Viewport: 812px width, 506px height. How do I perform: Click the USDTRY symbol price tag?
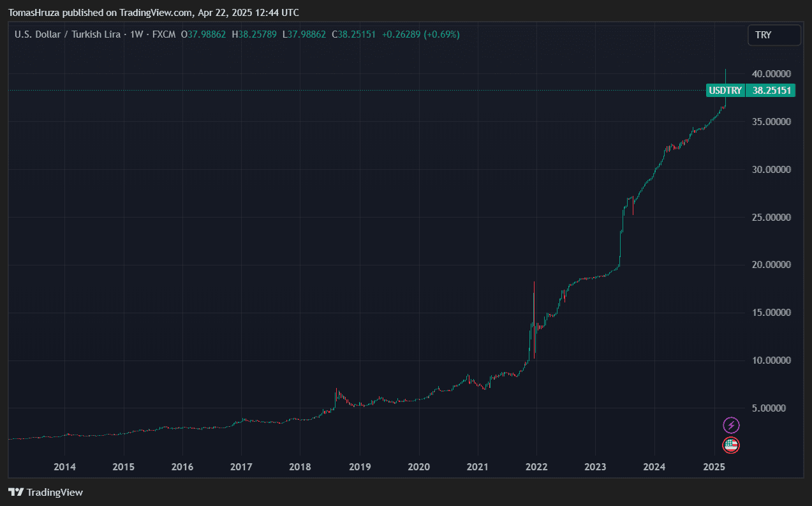tap(725, 91)
